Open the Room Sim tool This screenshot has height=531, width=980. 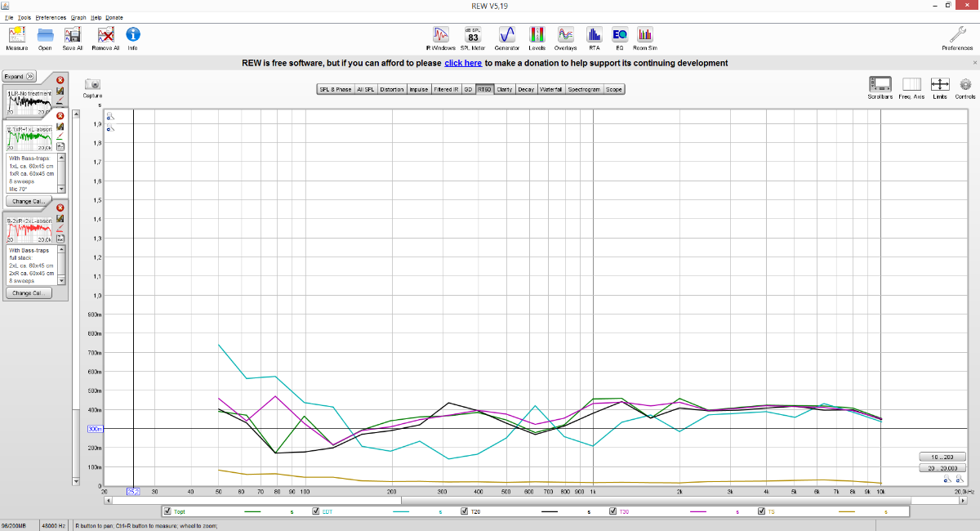click(645, 37)
